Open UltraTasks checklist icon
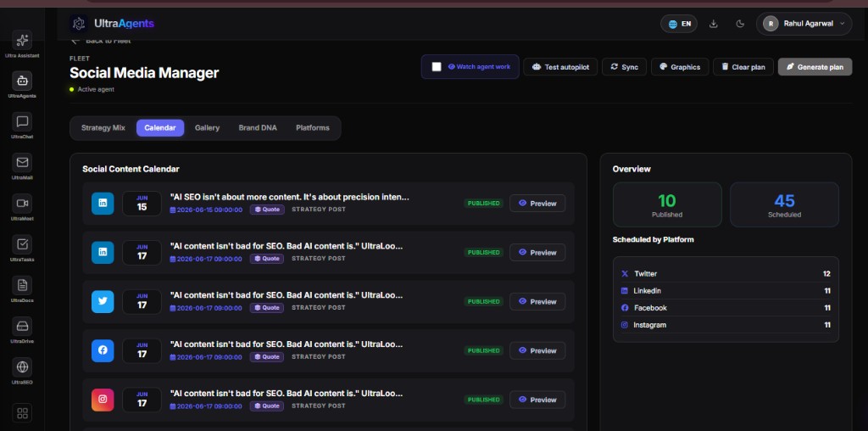This screenshot has width=868, height=431. click(x=22, y=244)
